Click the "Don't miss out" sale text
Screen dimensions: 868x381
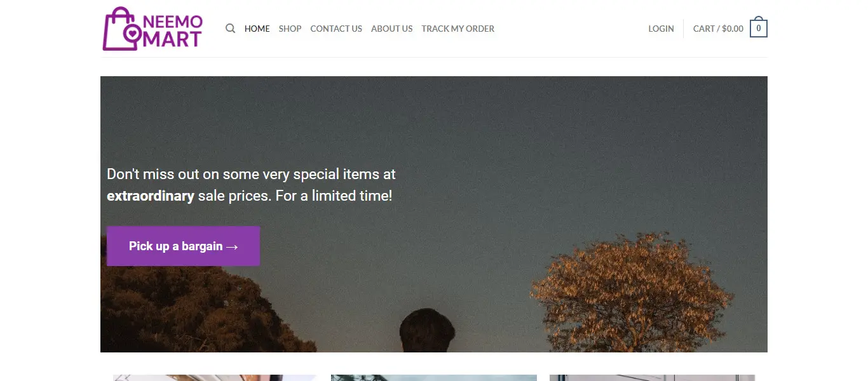point(251,185)
